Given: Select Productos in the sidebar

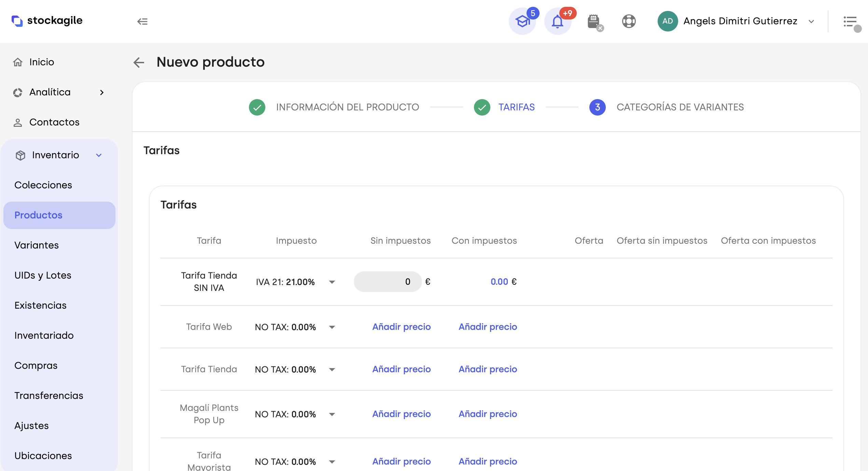Looking at the screenshot, I should (x=59, y=215).
